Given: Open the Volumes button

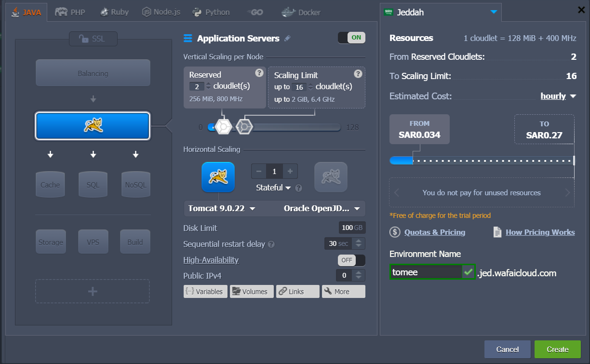Looking at the screenshot, I should pos(252,291).
